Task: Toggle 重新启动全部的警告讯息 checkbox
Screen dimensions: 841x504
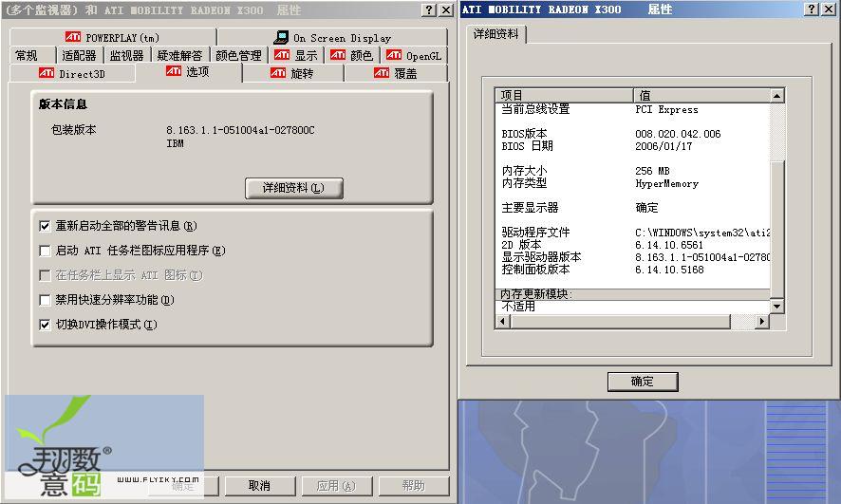Action: (x=45, y=226)
